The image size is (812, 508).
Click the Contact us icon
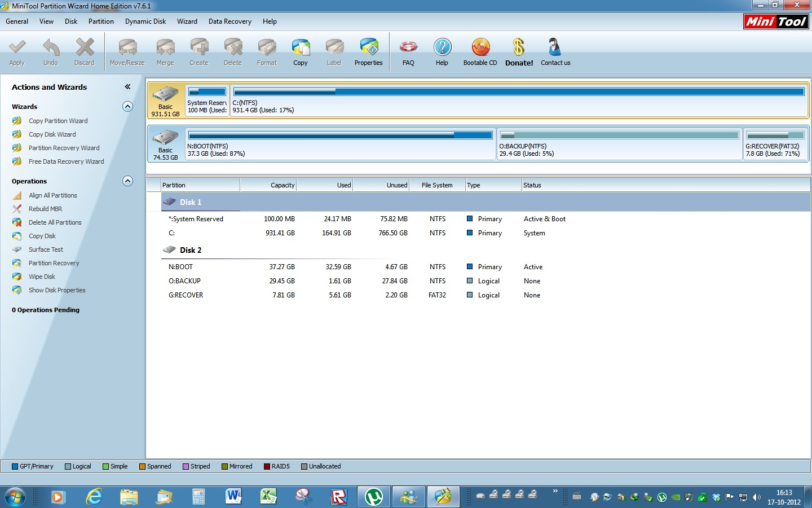[x=555, y=47]
